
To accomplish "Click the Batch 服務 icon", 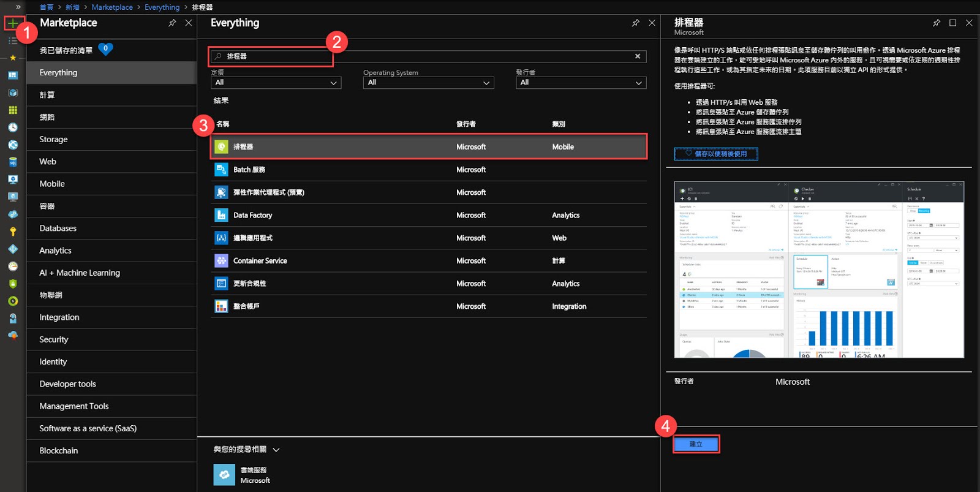I will pos(221,170).
